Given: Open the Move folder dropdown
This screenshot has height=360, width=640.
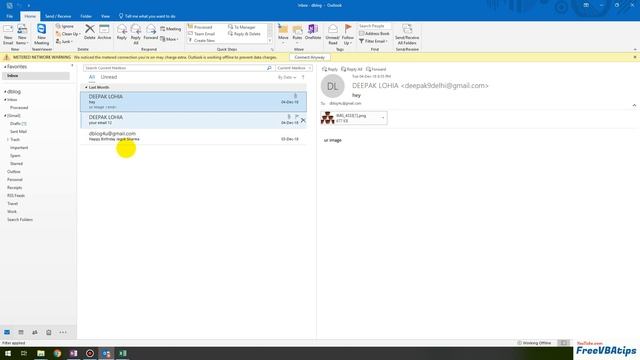Looking at the screenshot, I should 283,35.
